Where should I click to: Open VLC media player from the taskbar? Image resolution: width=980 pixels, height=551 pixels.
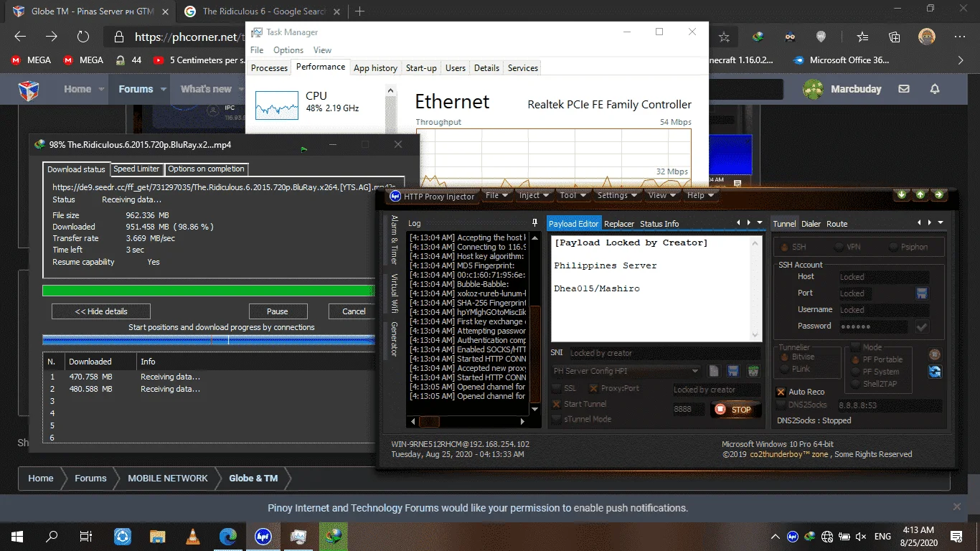coord(193,536)
